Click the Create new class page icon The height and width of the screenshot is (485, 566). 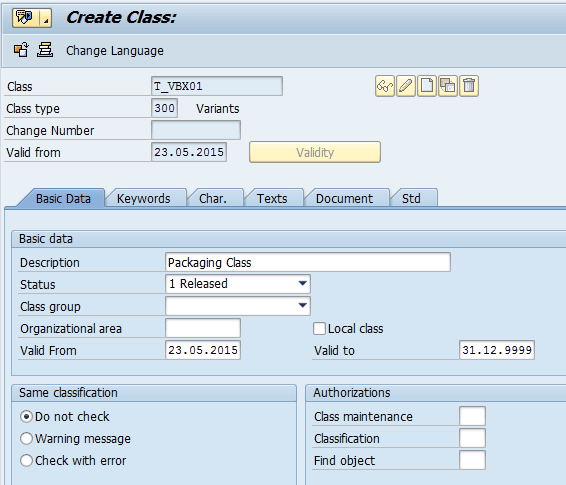click(x=427, y=86)
